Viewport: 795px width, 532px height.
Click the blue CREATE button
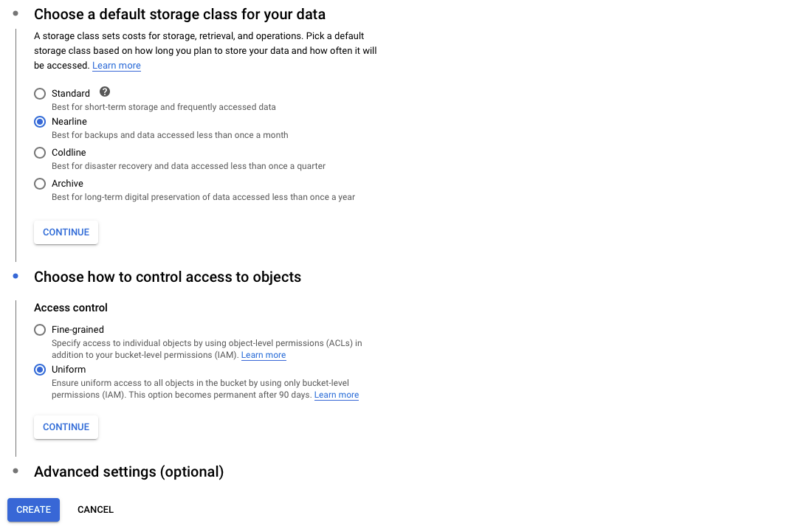[34, 510]
